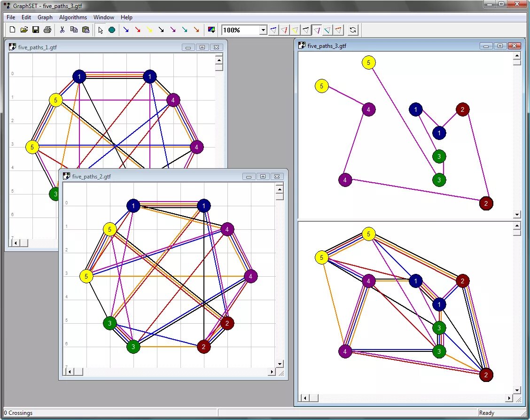The image size is (530, 420).
Task: Select the five_paths_3 top pane's dark red node 2 right of node 1
Action: (463, 109)
